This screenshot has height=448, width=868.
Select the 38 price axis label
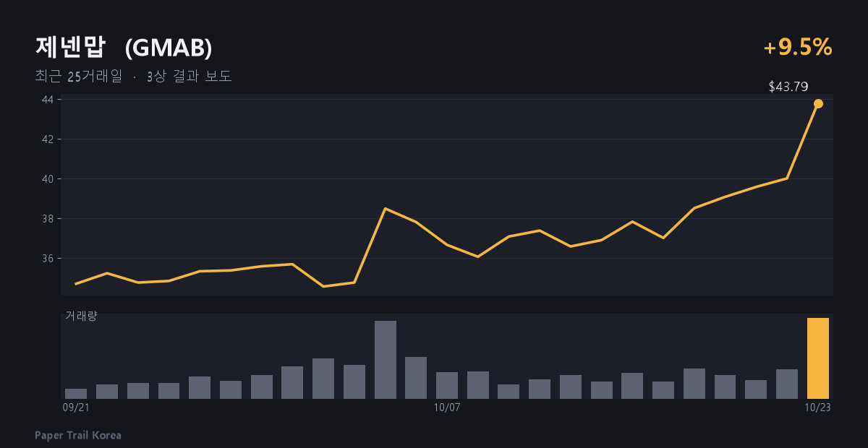[x=47, y=218]
